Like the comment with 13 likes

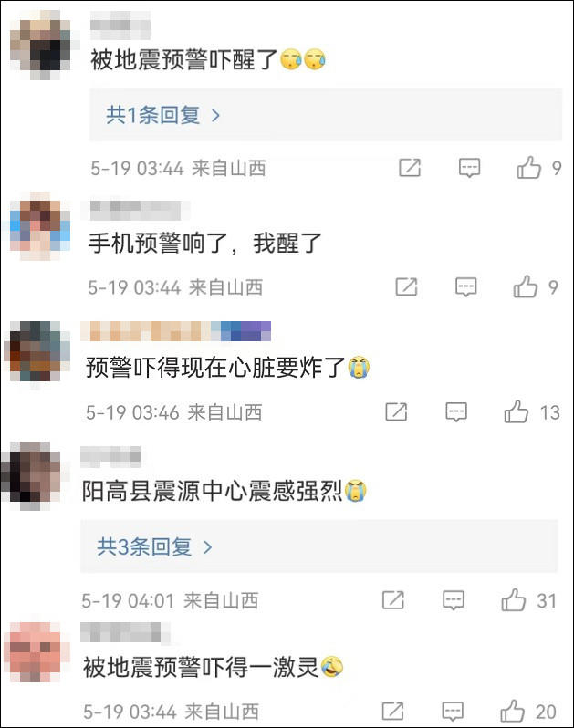click(517, 411)
